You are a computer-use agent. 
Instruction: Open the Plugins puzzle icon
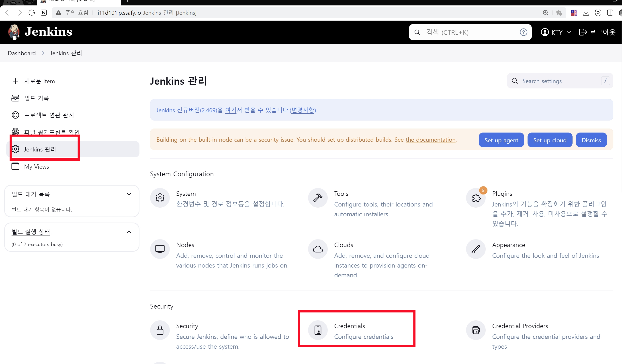click(476, 198)
